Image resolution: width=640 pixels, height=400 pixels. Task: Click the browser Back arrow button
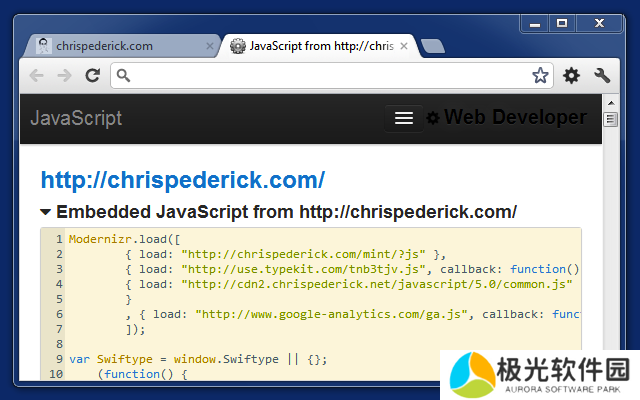pos(37,75)
